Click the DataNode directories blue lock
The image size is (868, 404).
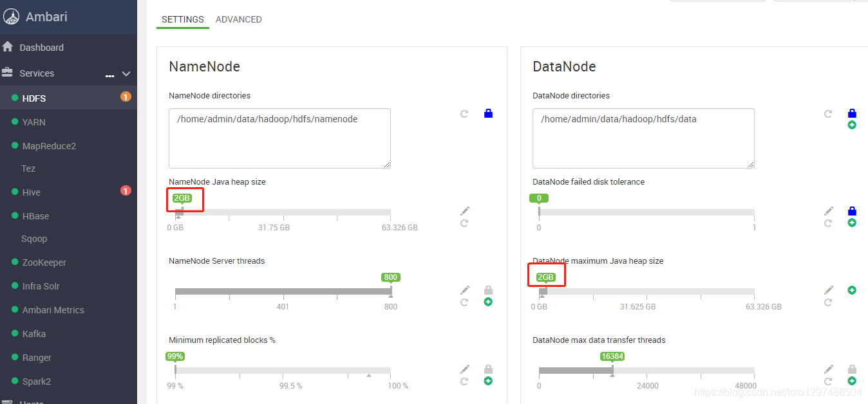tap(852, 113)
